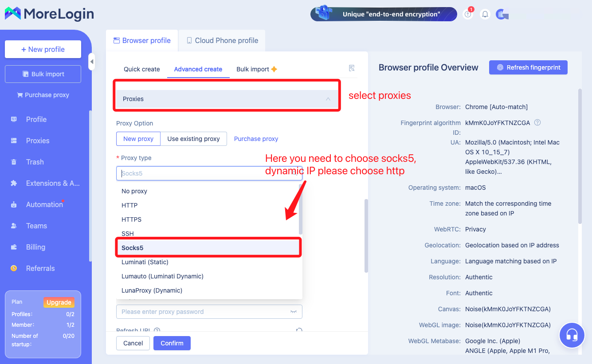Viewport: 592px width, 364px height.
Task: Click Purchase proxy link in sidebar
Action: [x=43, y=95]
